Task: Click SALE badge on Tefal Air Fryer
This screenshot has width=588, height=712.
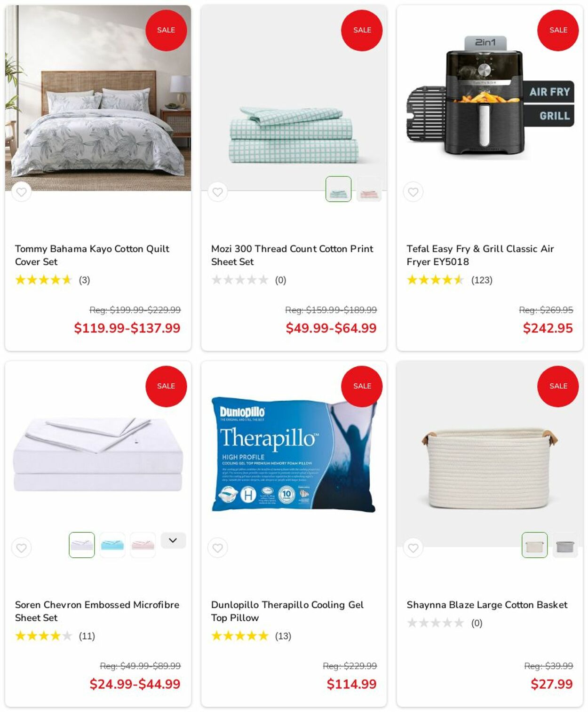Action: click(x=558, y=30)
